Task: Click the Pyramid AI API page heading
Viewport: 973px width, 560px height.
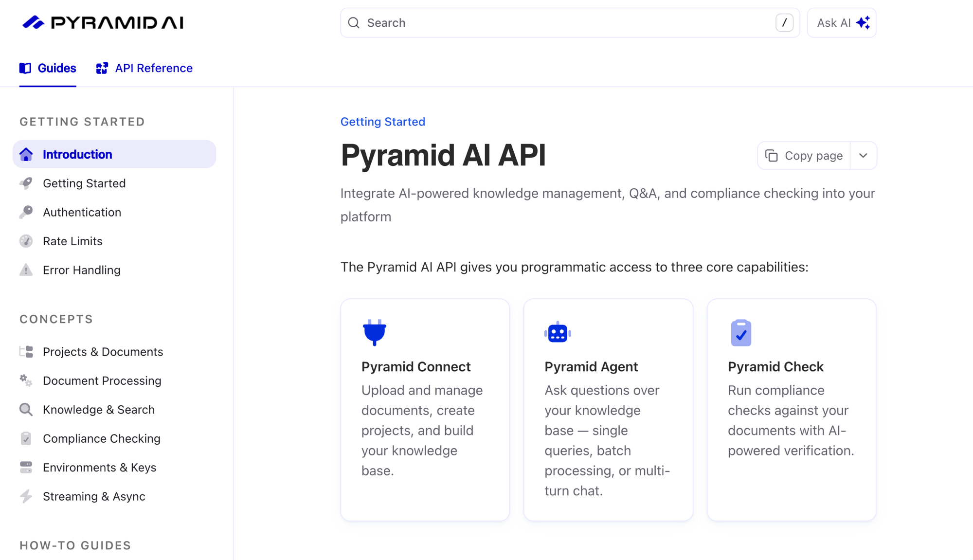Action: tap(443, 156)
